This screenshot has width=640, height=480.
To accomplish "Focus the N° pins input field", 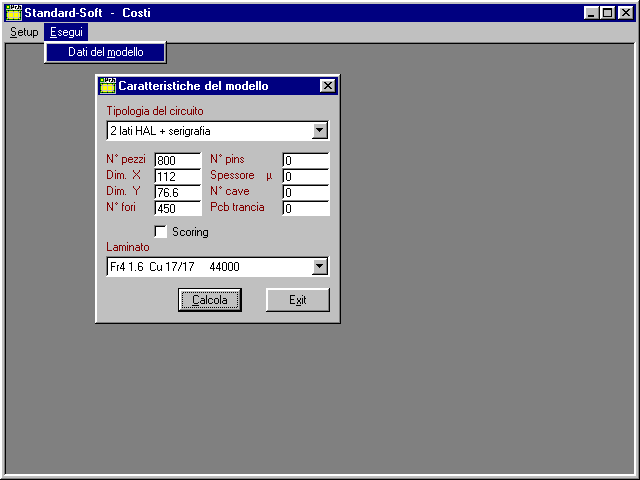I will coord(306,160).
